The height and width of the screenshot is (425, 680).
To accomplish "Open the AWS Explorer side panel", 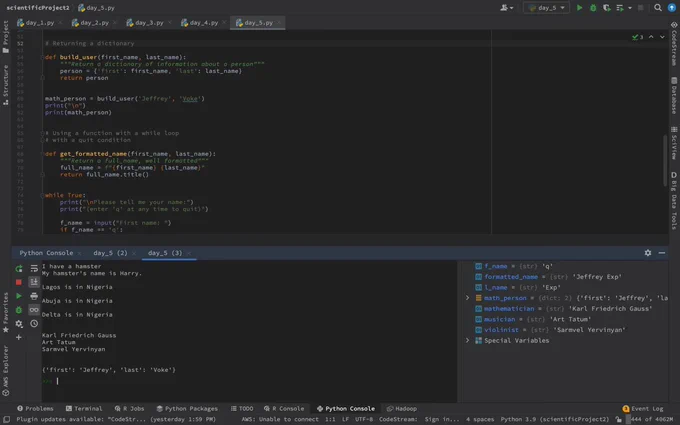I will 6,371.
